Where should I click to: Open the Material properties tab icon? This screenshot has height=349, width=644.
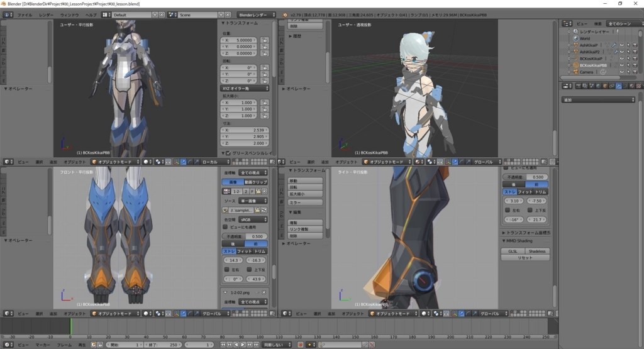[x=632, y=86]
